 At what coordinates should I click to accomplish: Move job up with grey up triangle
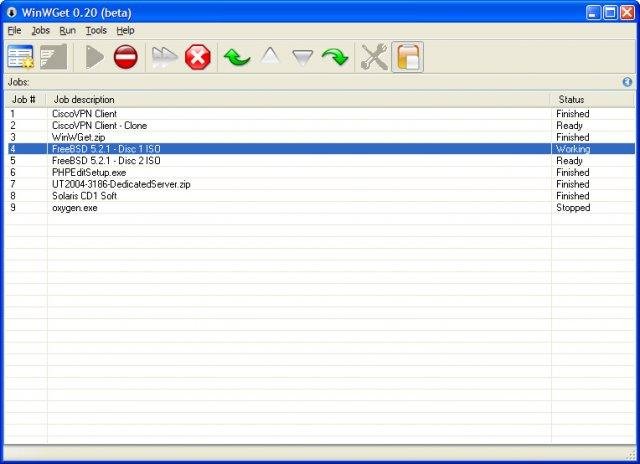[270, 56]
